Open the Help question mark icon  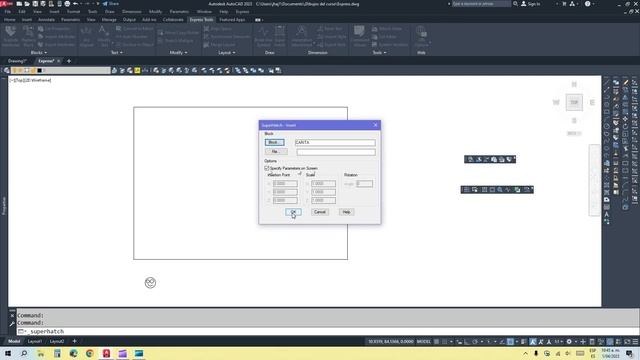(x=587, y=4)
